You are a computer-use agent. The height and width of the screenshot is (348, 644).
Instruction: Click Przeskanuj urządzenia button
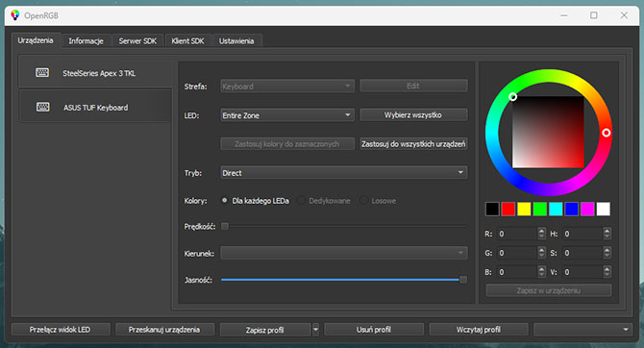[164, 329]
